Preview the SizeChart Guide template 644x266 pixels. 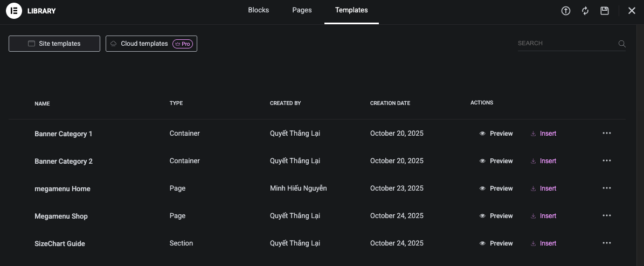496,243
